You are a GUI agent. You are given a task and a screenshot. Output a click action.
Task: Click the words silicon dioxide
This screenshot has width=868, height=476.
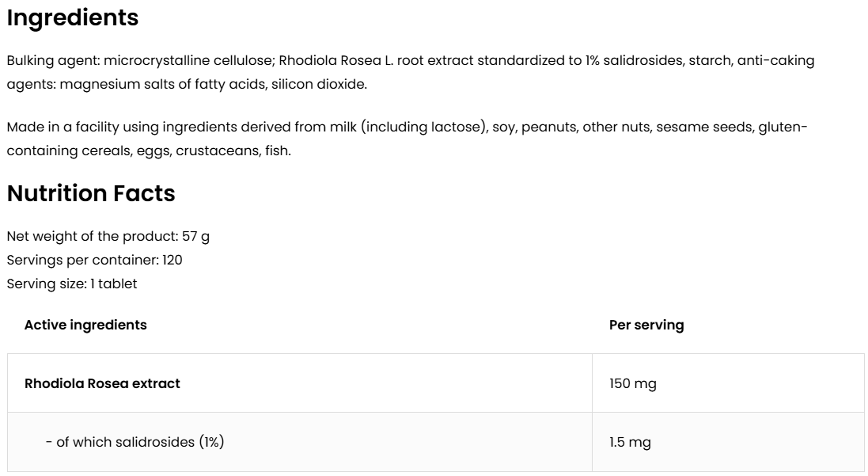(x=318, y=84)
